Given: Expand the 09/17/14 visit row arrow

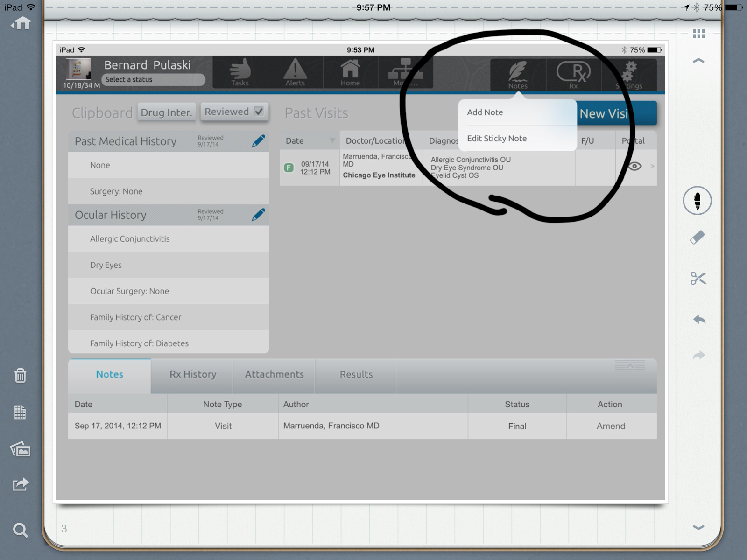Looking at the screenshot, I should click(x=652, y=166).
